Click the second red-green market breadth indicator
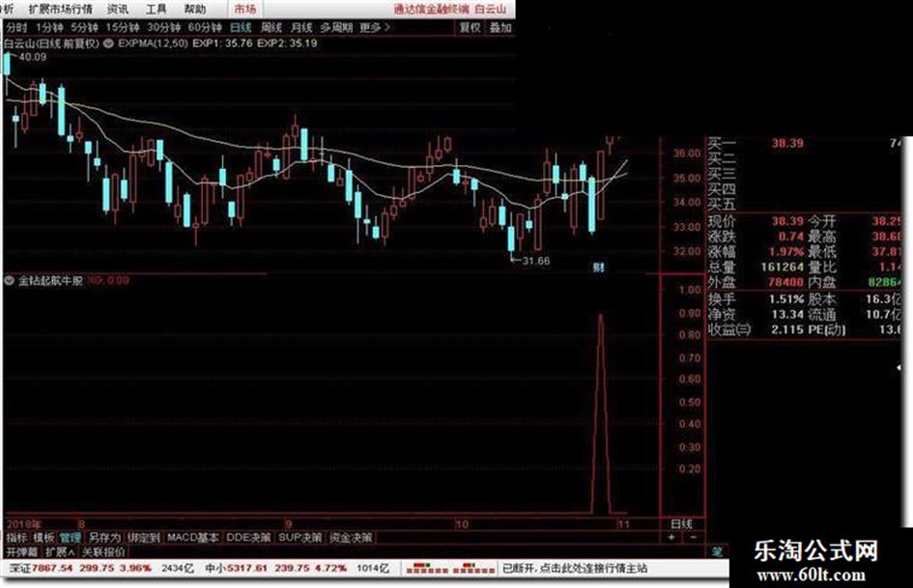 pos(473,568)
